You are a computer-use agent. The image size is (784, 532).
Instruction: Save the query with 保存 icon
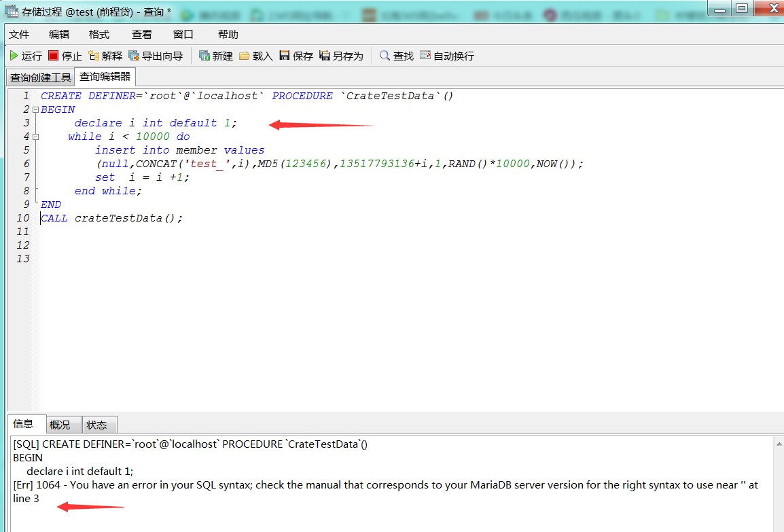pos(285,56)
